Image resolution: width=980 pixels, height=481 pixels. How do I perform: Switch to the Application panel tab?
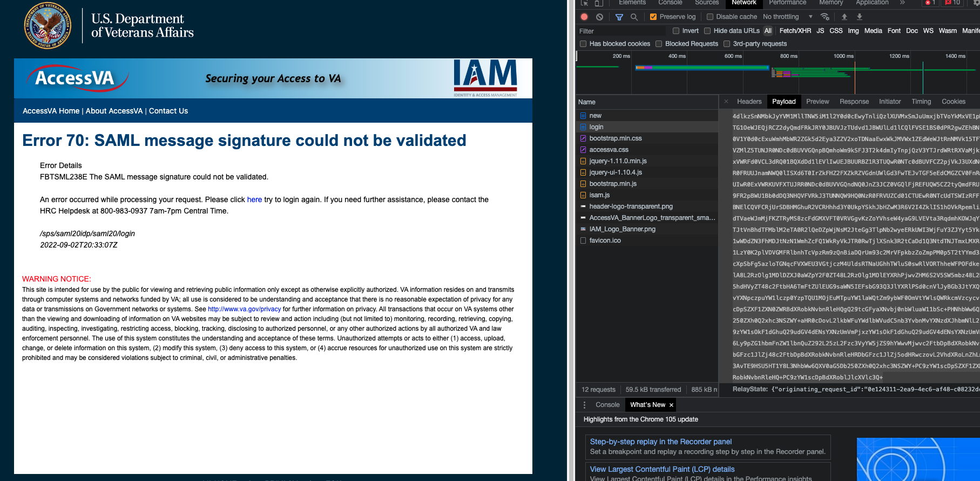click(872, 3)
